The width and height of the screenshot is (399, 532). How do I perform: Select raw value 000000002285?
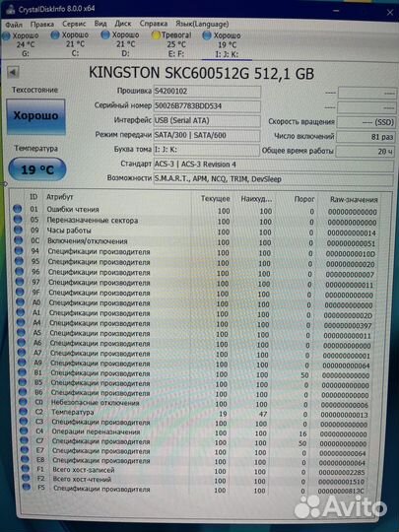(x=342, y=472)
